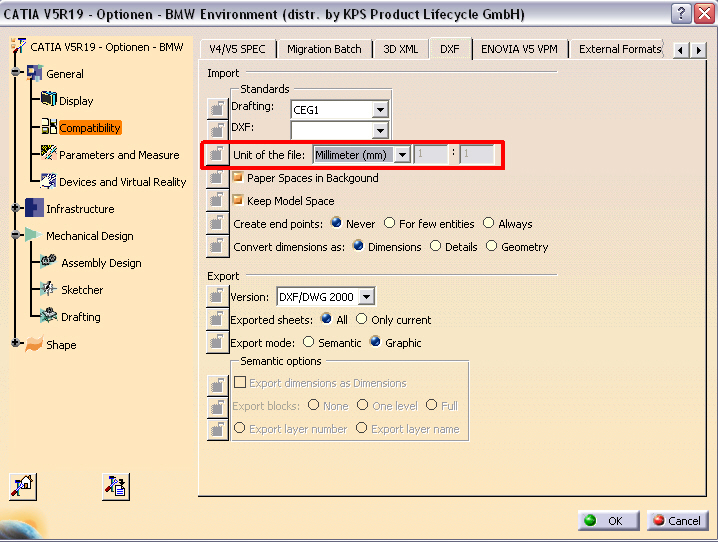Click the OK button
Image resolution: width=718 pixels, height=542 pixels.
(x=609, y=520)
